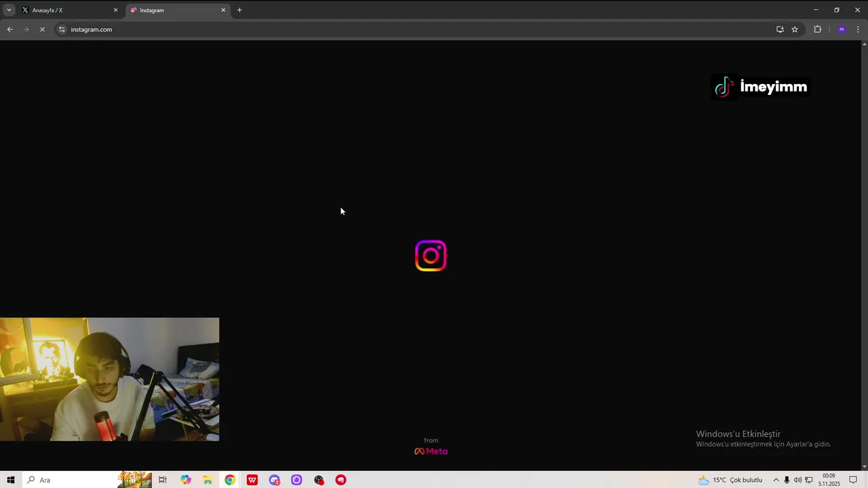The height and width of the screenshot is (488, 868).
Task: Open File Explorer from the taskbar
Action: coord(208,480)
